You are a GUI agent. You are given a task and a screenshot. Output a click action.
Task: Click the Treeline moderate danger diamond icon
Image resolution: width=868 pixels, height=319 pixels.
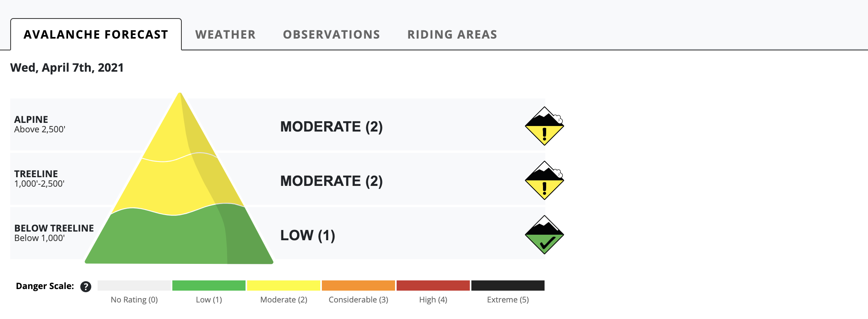pyautogui.click(x=545, y=180)
